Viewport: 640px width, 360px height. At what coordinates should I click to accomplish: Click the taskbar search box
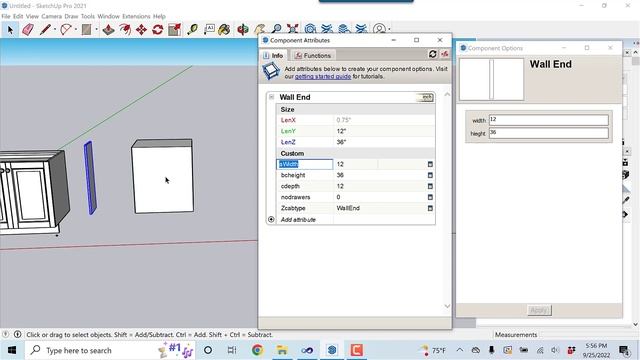[110, 350]
